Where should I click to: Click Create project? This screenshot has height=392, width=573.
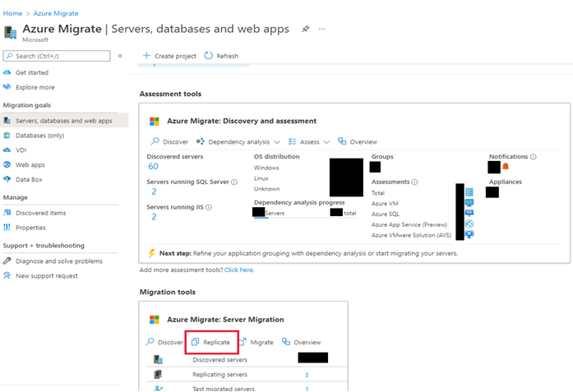point(169,56)
